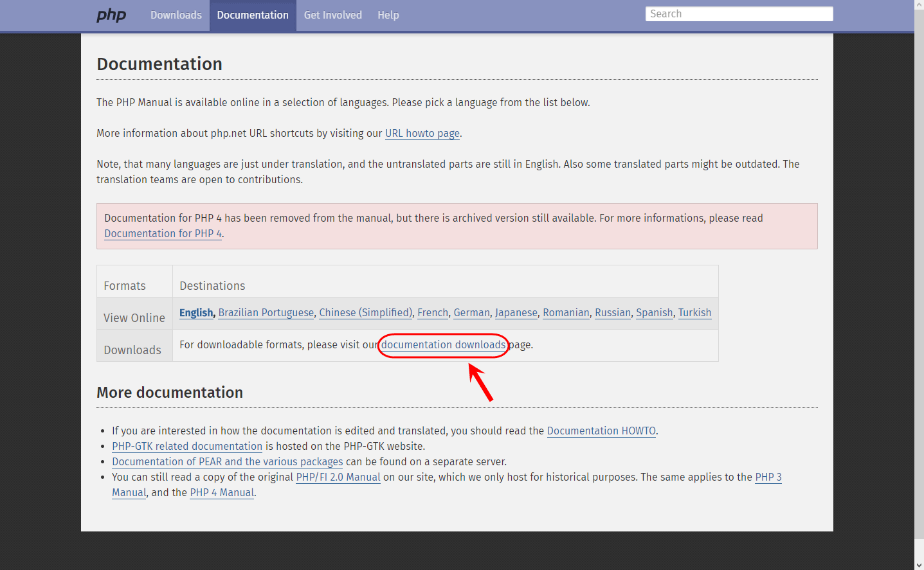Visit the documentation downloads page link
This screenshot has height=570, width=924.
point(444,345)
